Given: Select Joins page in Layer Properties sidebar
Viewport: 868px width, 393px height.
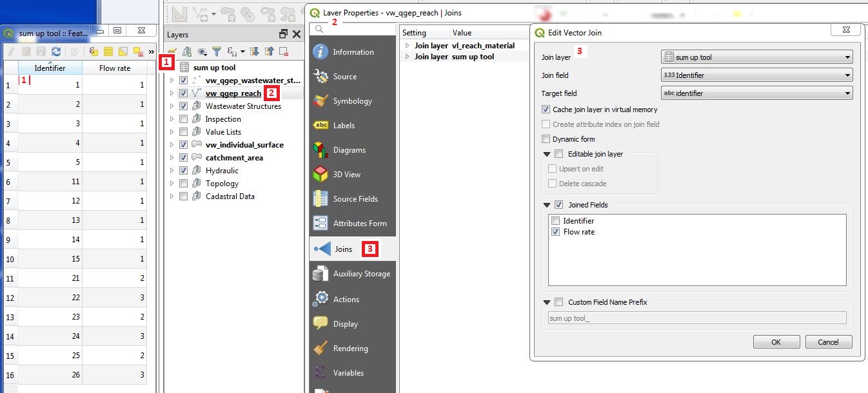Looking at the screenshot, I should pos(353,249).
